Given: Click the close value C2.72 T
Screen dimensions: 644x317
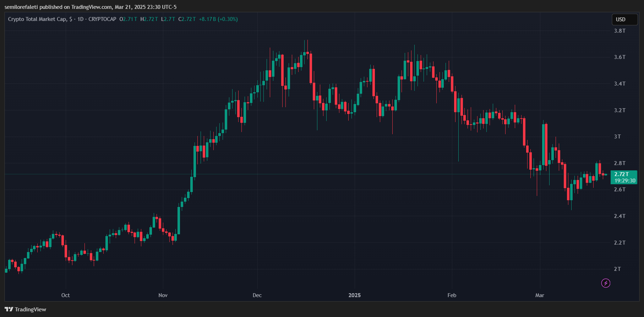Looking at the screenshot, I should [x=187, y=19].
